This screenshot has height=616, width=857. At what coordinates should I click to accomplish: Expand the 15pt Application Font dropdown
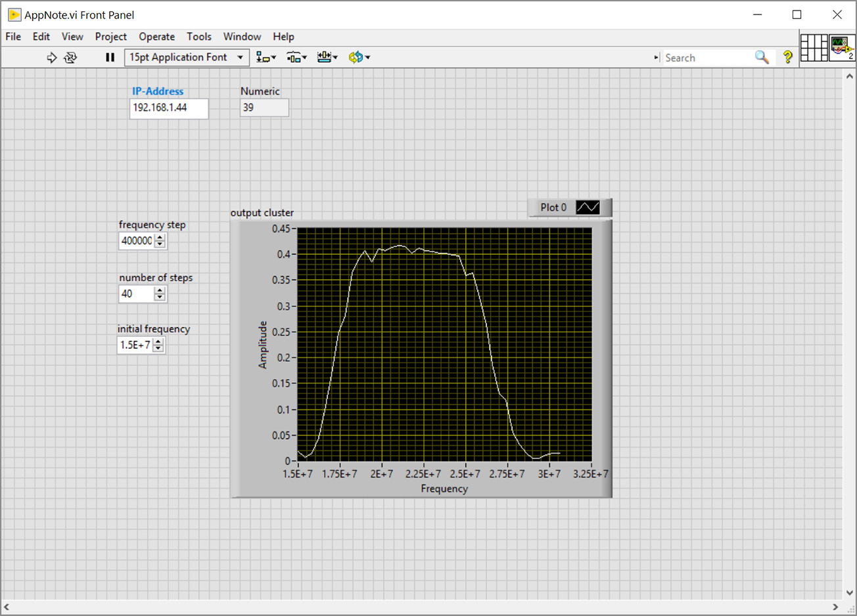(240, 58)
